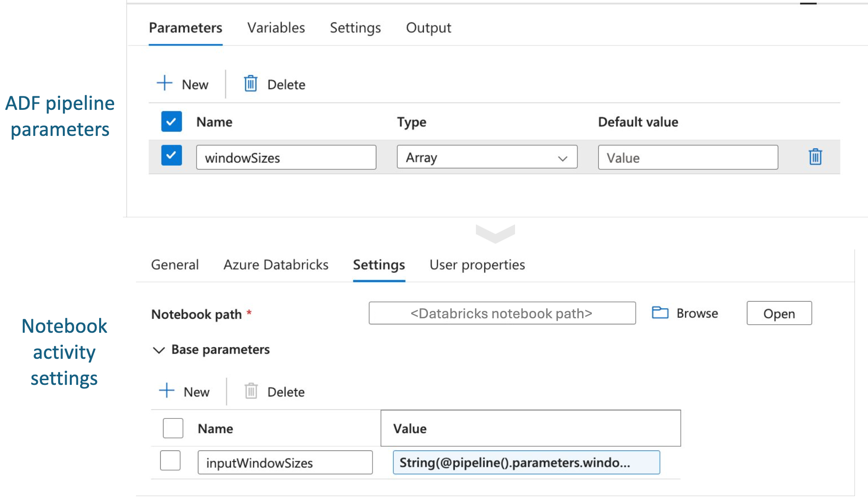Click the greyed trash icon under Base parameters

[x=251, y=391]
